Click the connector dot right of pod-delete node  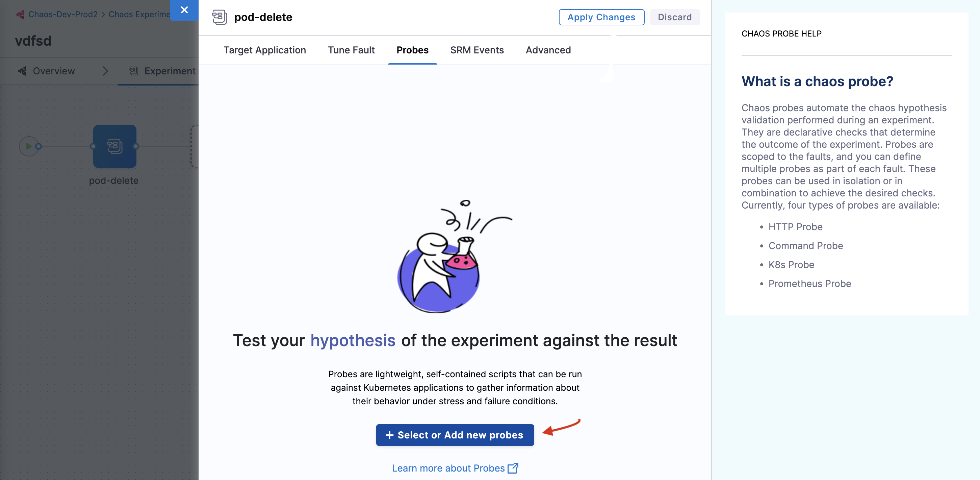(136, 146)
